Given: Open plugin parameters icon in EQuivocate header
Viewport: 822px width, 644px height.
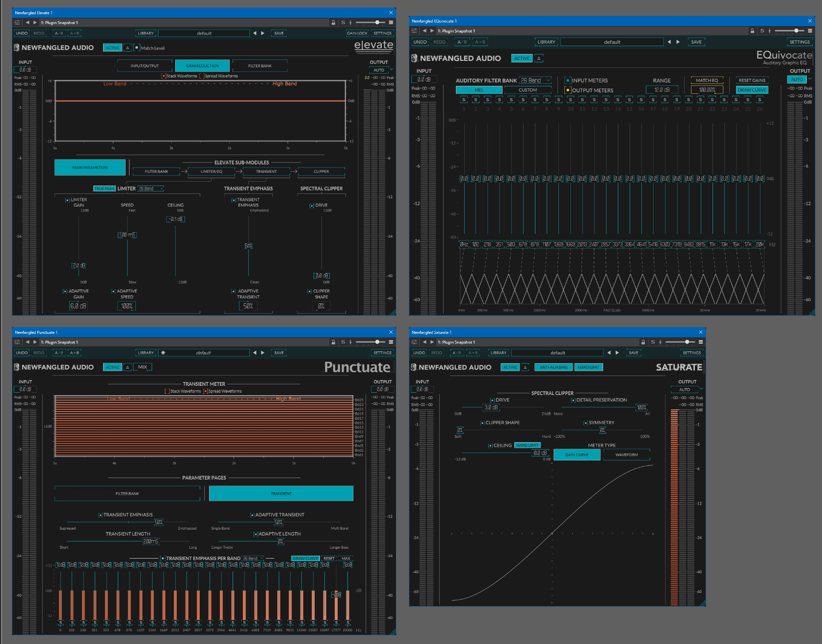Looking at the screenshot, I should 414,31.
